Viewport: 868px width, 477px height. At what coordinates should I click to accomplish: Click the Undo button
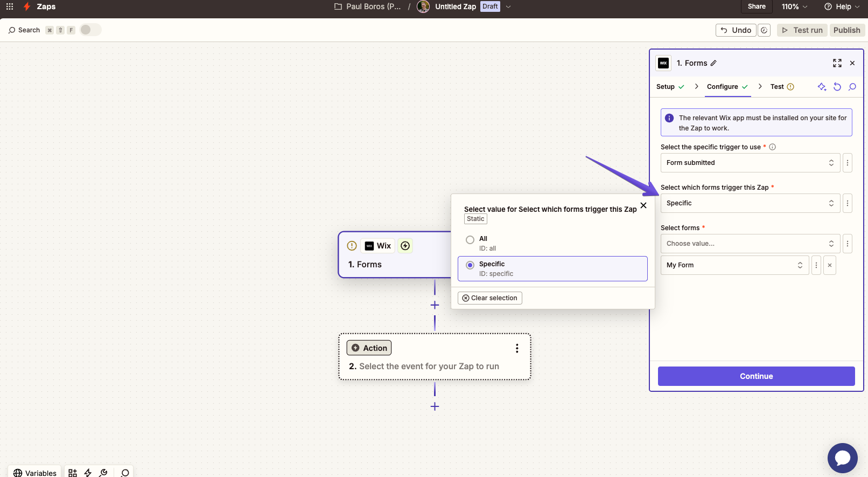[x=736, y=30]
